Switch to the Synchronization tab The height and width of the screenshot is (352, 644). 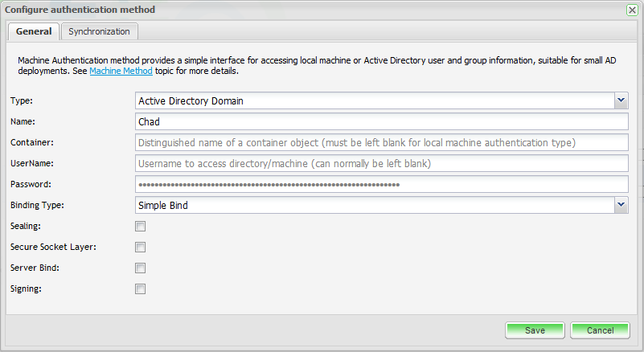click(99, 31)
